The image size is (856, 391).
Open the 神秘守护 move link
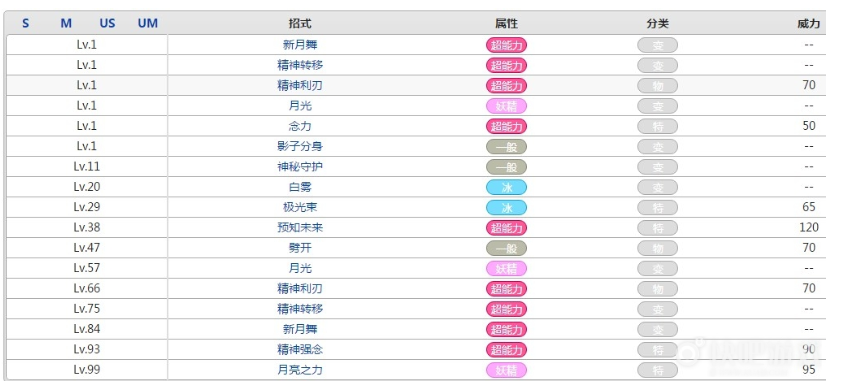pos(300,167)
